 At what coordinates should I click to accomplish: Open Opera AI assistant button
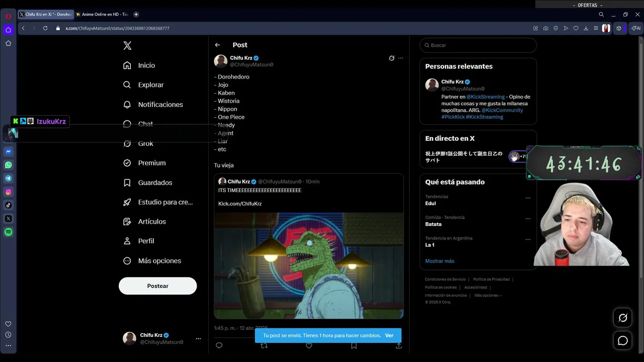point(636,28)
